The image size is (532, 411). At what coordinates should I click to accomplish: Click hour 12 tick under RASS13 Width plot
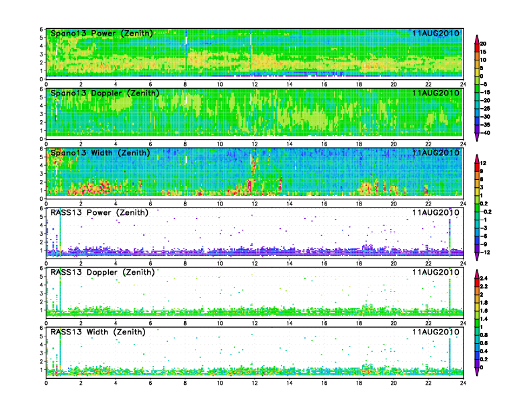tap(255, 383)
